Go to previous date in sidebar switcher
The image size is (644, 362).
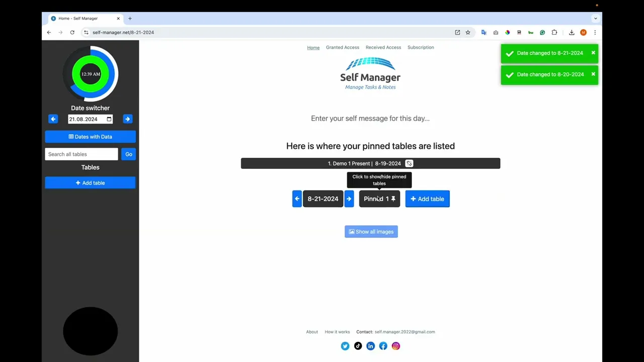pos(53,119)
